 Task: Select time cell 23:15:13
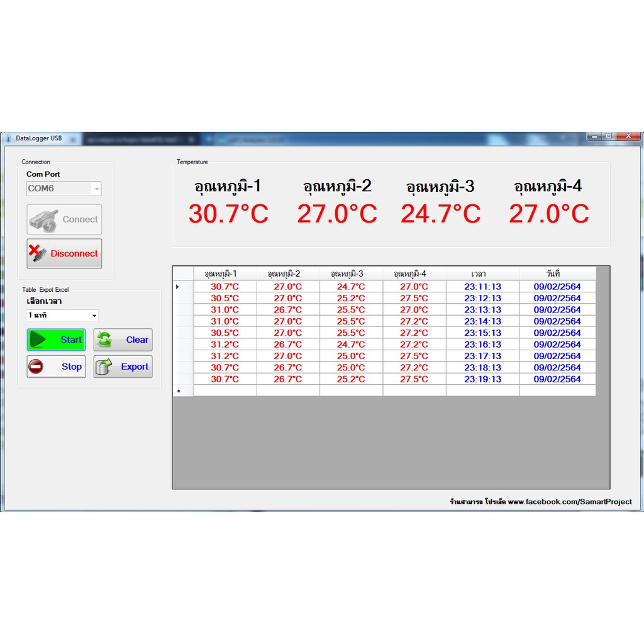point(483,333)
